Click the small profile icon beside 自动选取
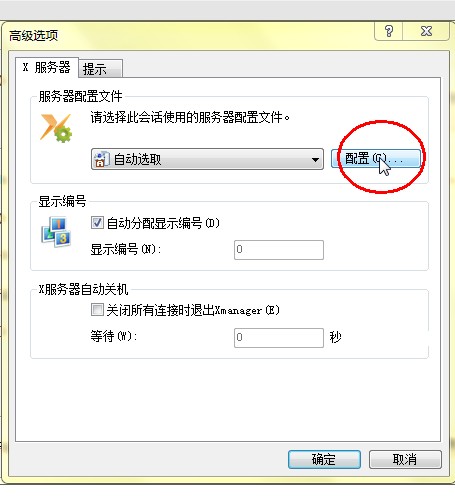The image size is (455, 497). [x=101, y=159]
